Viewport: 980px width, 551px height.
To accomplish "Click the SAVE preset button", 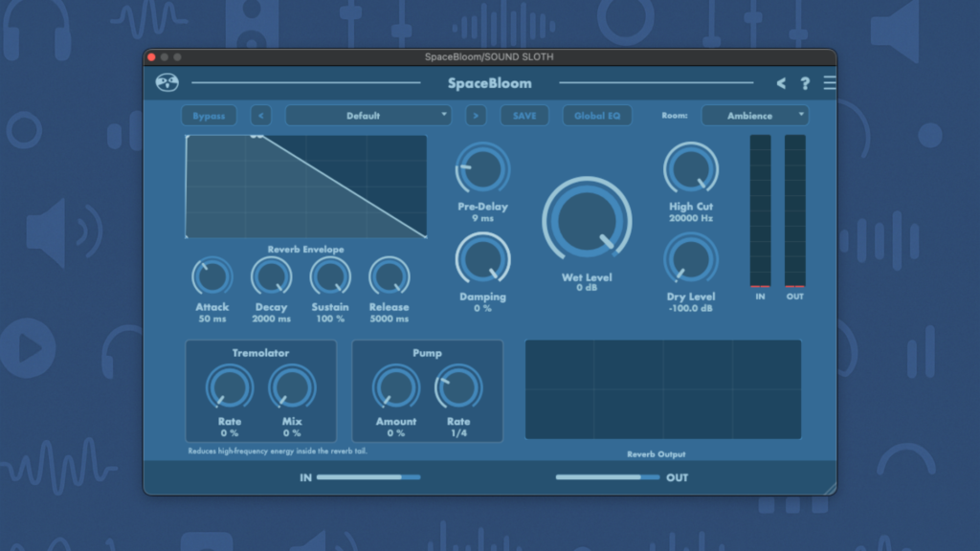I will coord(524,116).
